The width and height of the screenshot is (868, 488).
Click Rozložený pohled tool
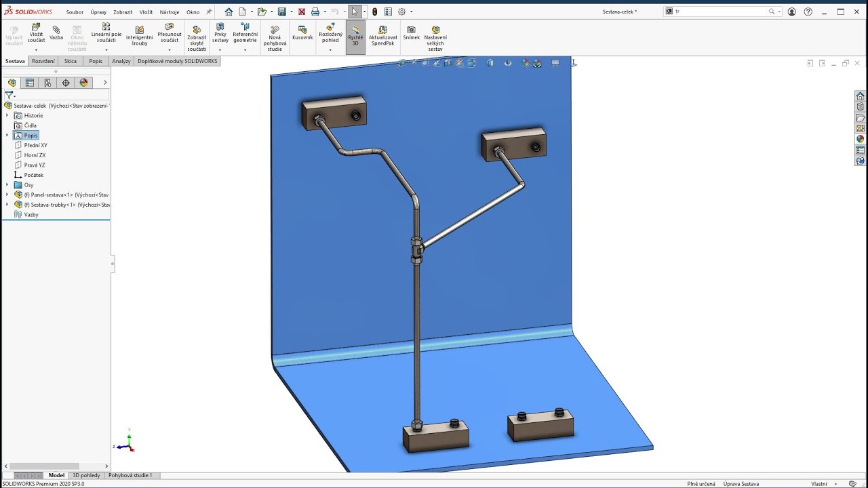pos(330,34)
